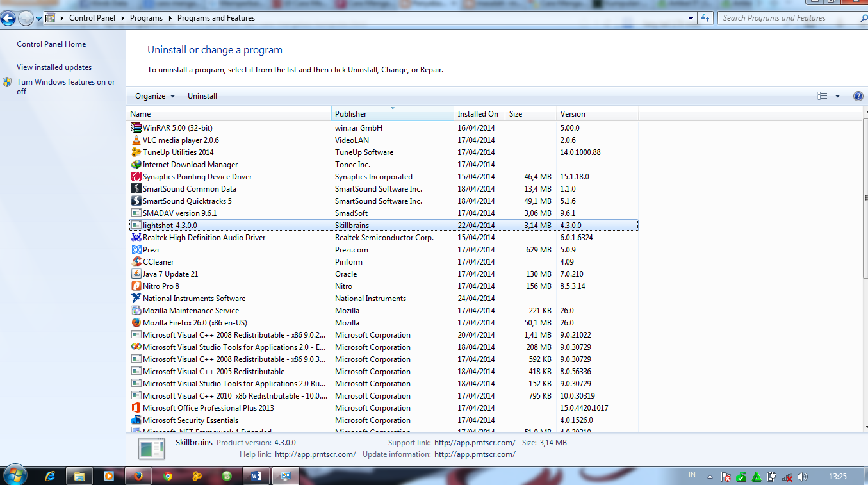
Task: Open Google Chrome from the taskbar
Action: pos(168,476)
